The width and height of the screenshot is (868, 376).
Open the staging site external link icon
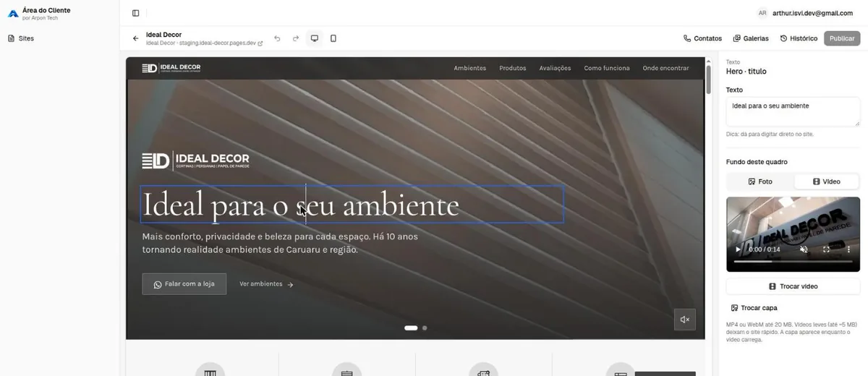(260, 43)
